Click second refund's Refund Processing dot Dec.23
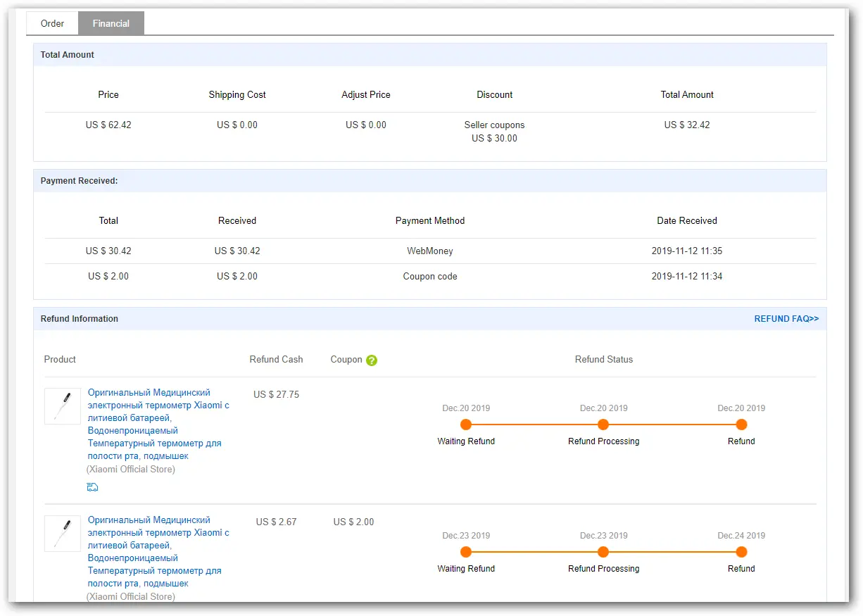This screenshot has height=616, width=863. [x=603, y=552]
